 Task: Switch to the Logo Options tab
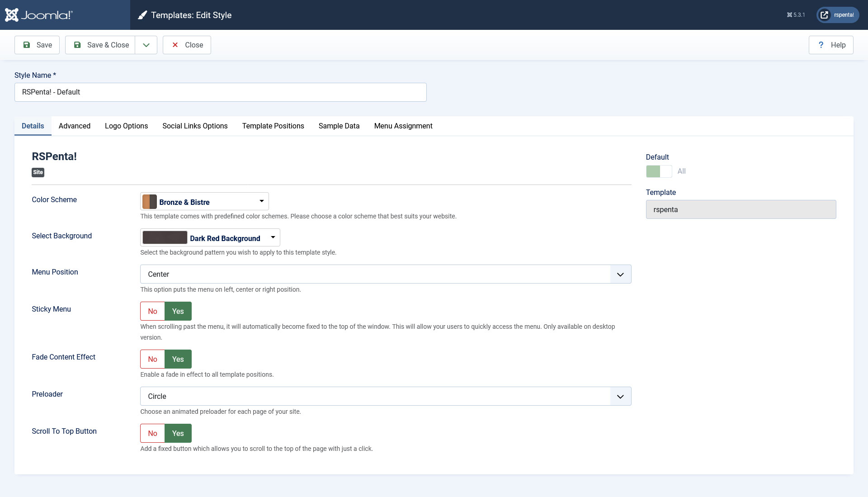(126, 126)
